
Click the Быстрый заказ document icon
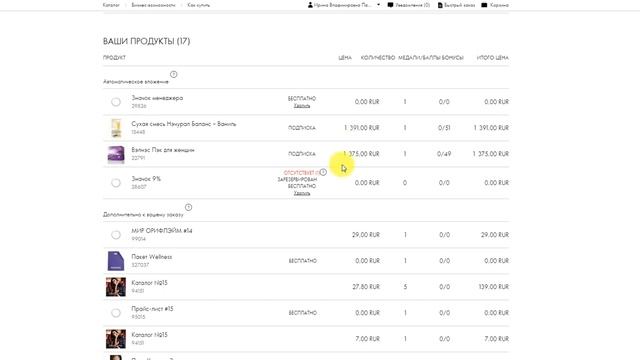pyautogui.click(x=440, y=5)
